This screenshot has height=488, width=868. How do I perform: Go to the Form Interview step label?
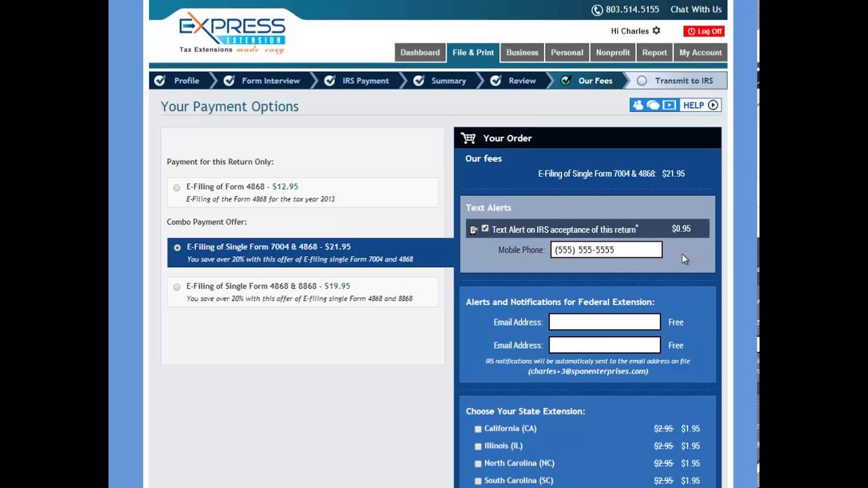(x=271, y=81)
